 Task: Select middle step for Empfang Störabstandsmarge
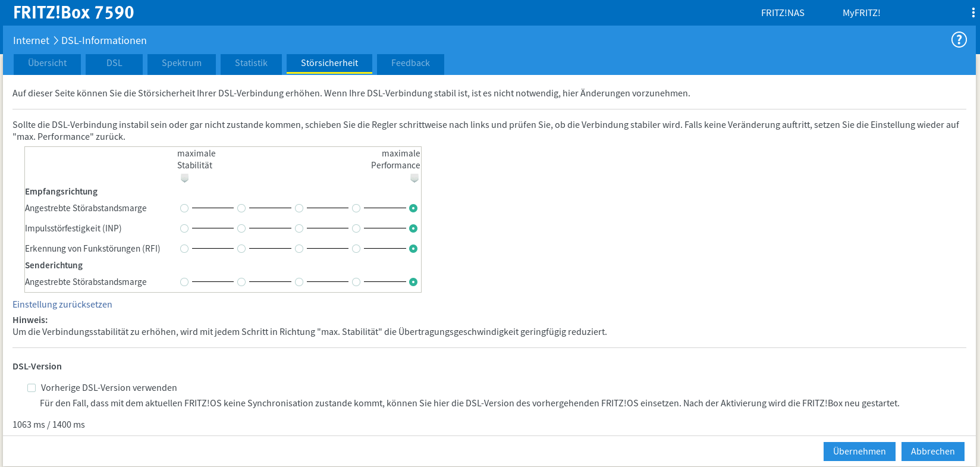[299, 208]
